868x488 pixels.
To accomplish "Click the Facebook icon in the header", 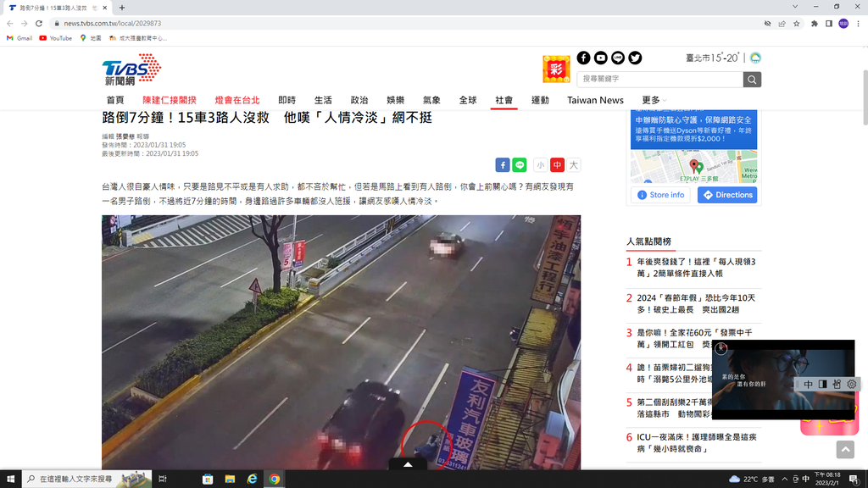I will click(x=583, y=58).
